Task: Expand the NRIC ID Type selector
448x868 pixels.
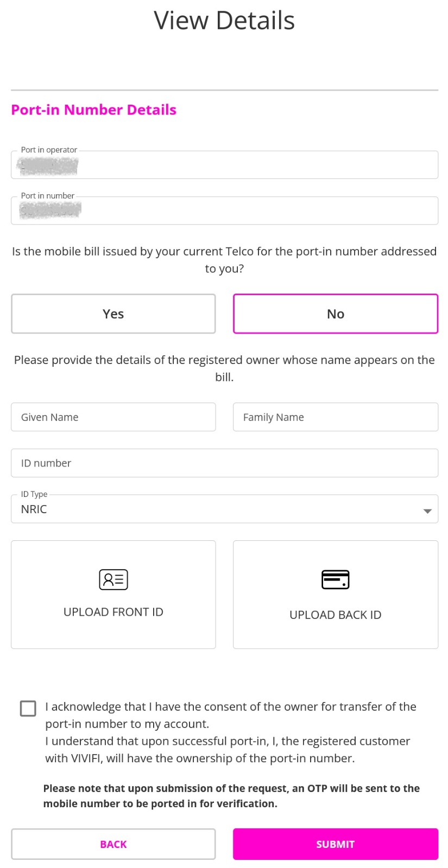Action: coord(224,509)
